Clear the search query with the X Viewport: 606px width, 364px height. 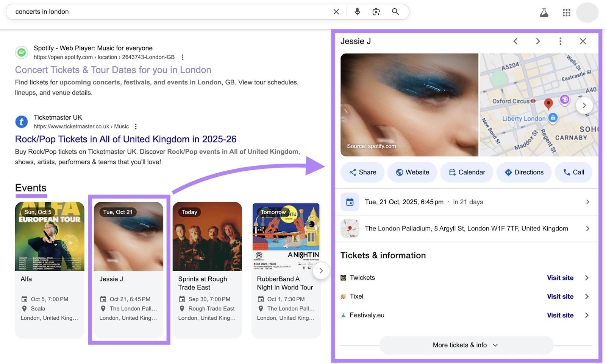point(336,12)
